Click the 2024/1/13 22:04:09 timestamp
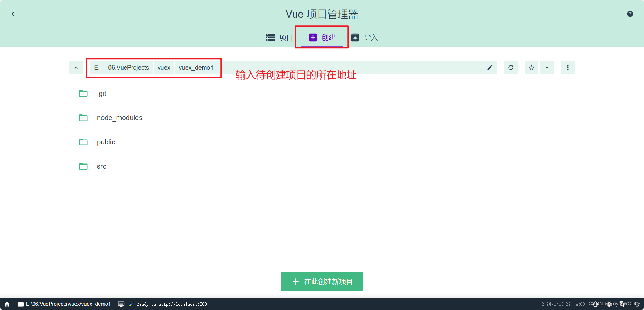644x310 pixels. [563, 304]
